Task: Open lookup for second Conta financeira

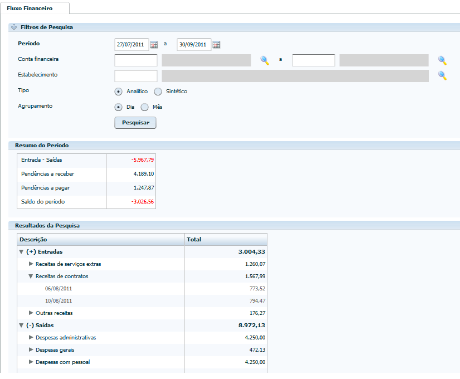Action: click(442, 60)
